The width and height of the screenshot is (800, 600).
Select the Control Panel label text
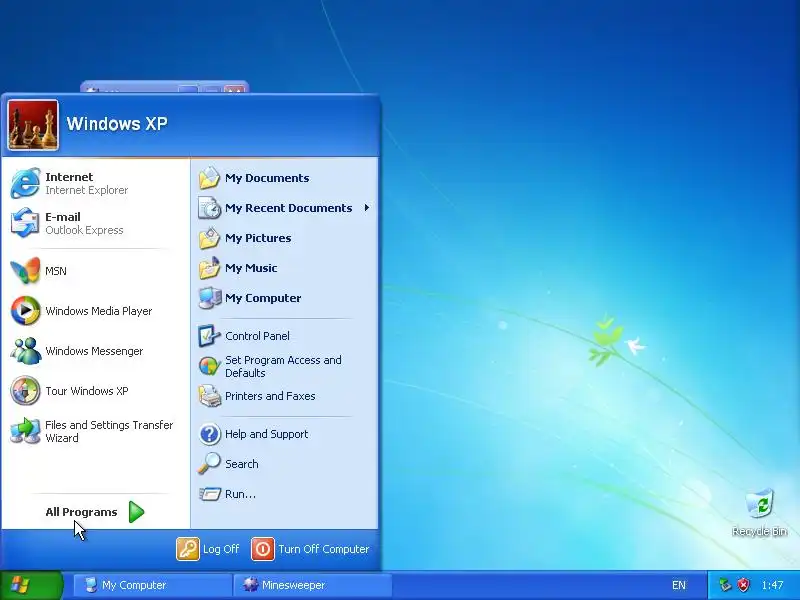click(257, 336)
